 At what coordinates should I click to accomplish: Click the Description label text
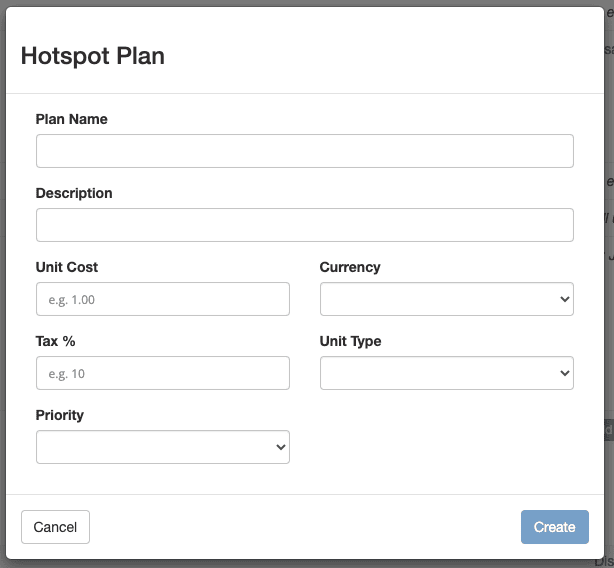point(74,193)
